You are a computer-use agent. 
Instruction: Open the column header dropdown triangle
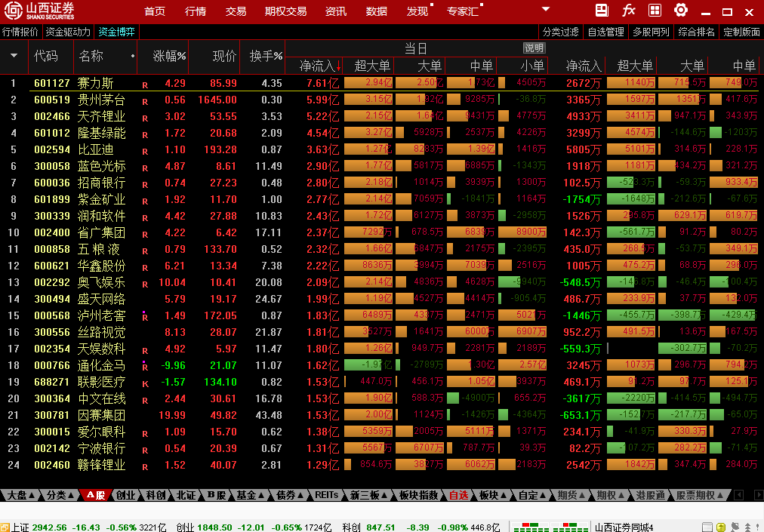coord(14,57)
